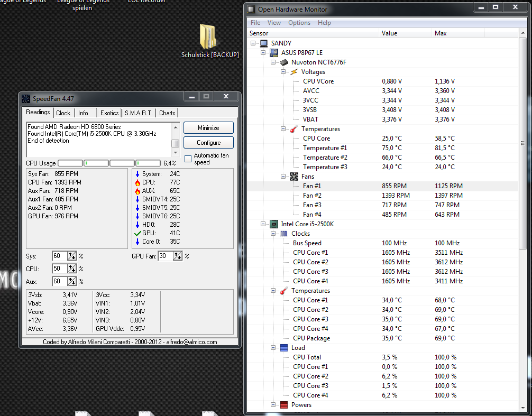Adjust the Sys fan speed spinner arrows
This screenshot has width=532, height=416.
tap(72, 256)
